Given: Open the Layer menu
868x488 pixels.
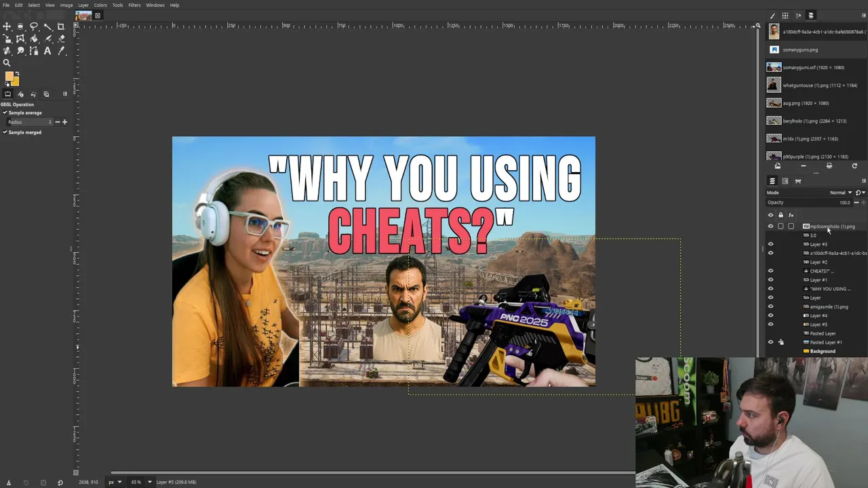Looking at the screenshot, I should tap(83, 5).
